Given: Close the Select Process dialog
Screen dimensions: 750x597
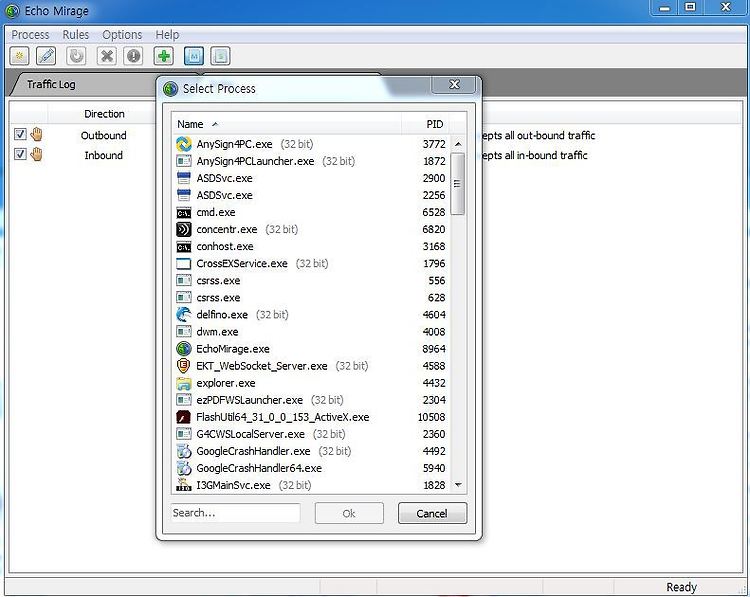Looking at the screenshot, I should [x=454, y=85].
